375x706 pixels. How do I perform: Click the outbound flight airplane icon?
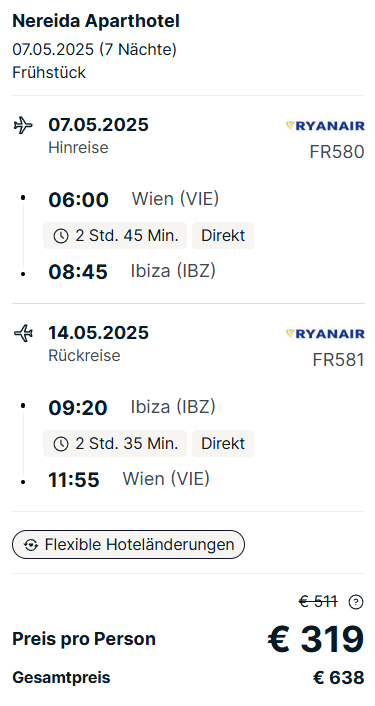[23, 125]
